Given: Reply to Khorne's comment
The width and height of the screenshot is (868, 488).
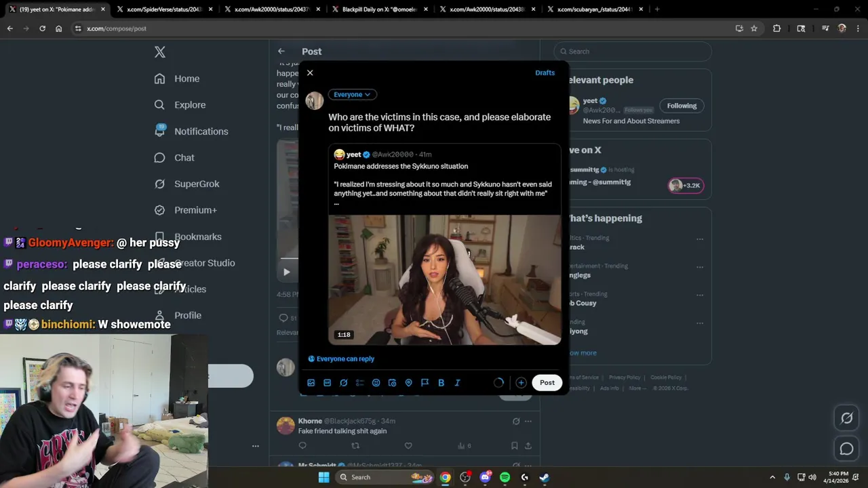Looking at the screenshot, I should [302, 445].
